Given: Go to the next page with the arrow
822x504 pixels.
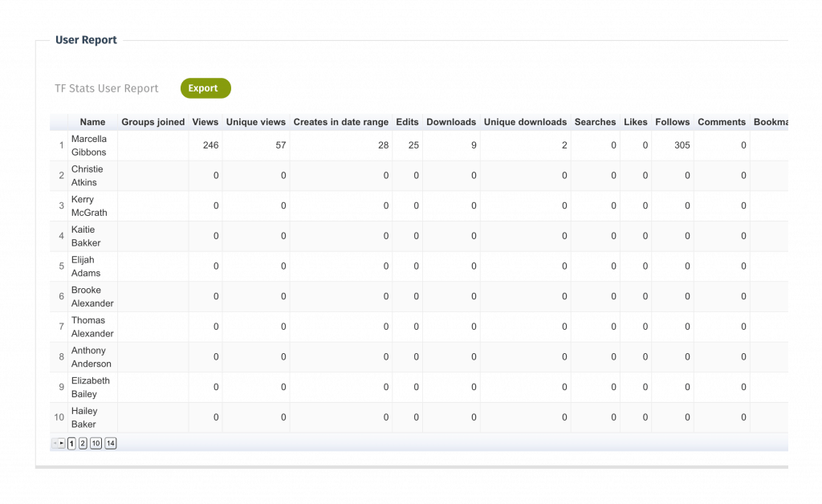Looking at the screenshot, I should point(61,443).
